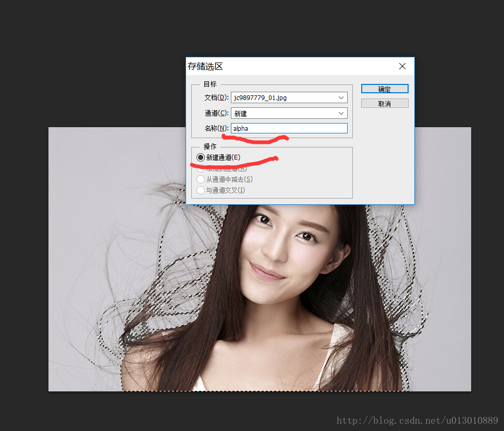Select the 与通道交叉(I) radio button
The image size is (504, 431).
(x=201, y=190)
